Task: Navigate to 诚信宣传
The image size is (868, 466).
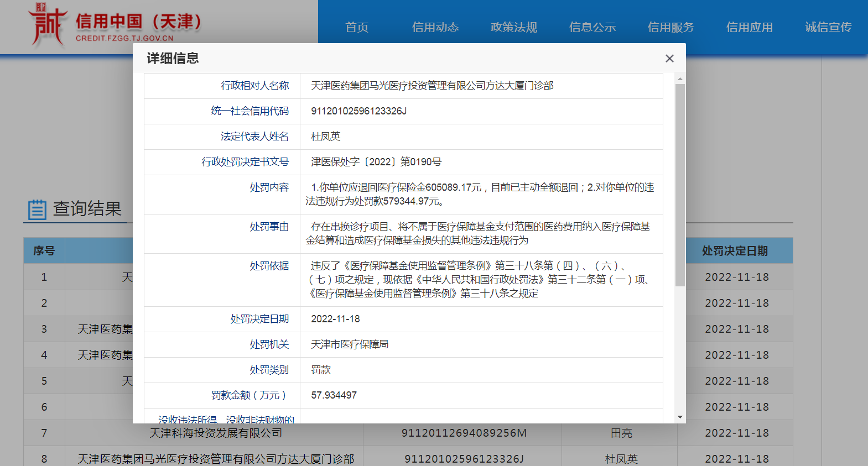Action: pyautogui.click(x=828, y=27)
